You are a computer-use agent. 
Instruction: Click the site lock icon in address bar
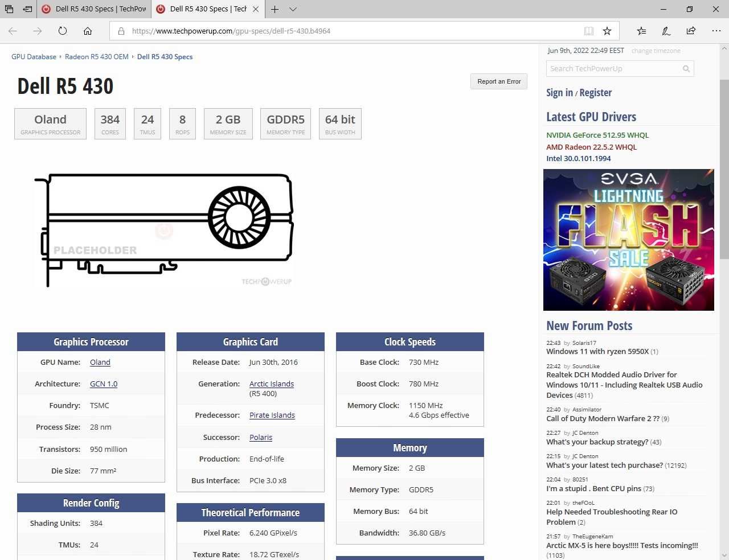point(121,31)
